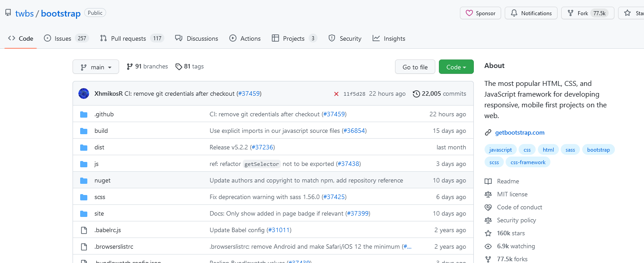
Task: Open the Code of conduct link
Action: (x=519, y=207)
